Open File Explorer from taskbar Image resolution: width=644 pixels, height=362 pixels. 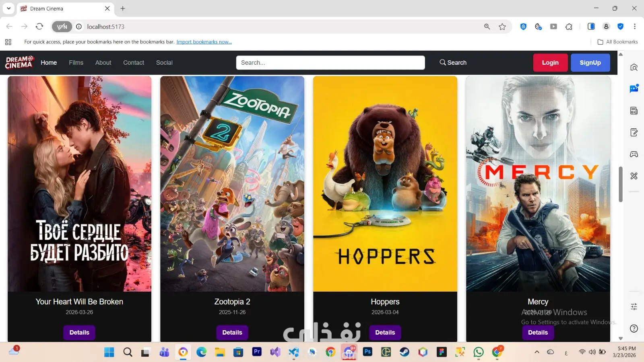pyautogui.click(x=220, y=352)
